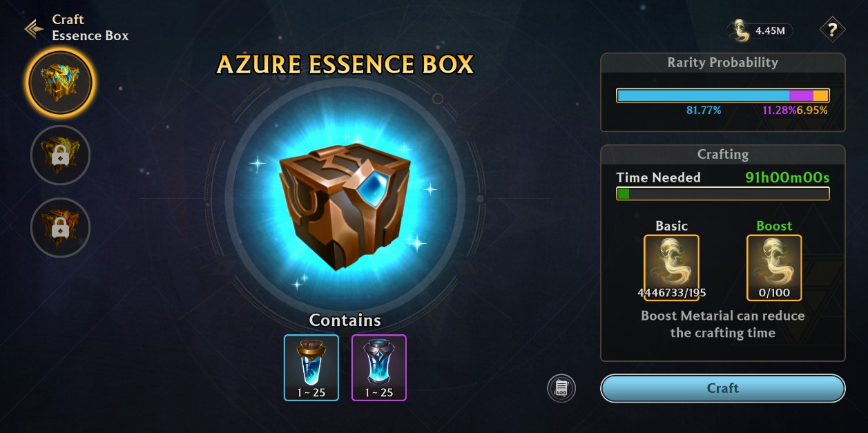Click the 81.77% blue rarity percentage
868x433 pixels.
(x=704, y=110)
